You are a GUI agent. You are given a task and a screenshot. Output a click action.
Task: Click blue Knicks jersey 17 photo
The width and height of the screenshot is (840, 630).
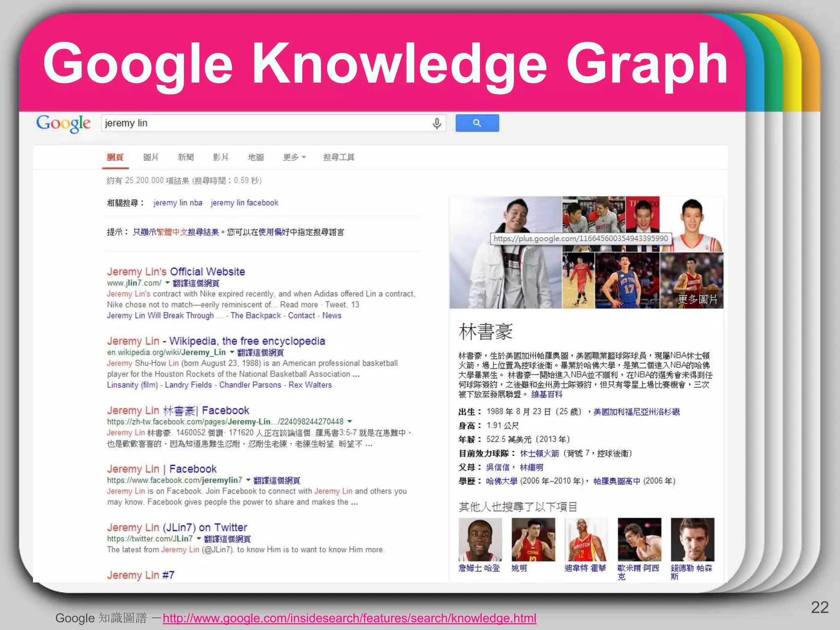pos(627,281)
